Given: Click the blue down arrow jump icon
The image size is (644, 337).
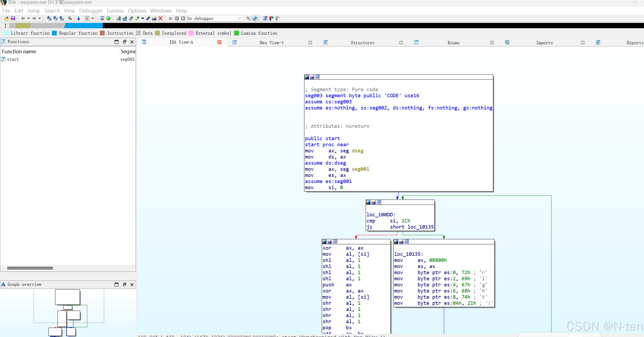Looking at the screenshot, I should click(79, 18).
